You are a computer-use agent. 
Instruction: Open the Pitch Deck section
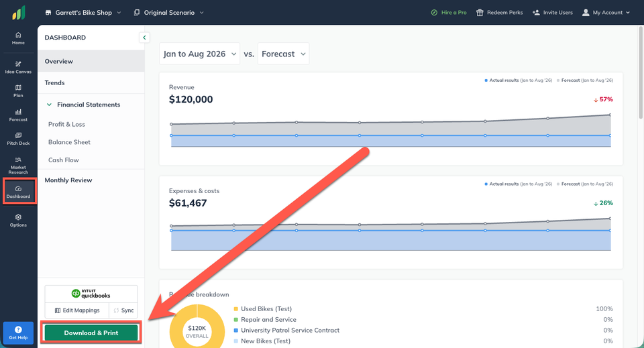(18, 139)
